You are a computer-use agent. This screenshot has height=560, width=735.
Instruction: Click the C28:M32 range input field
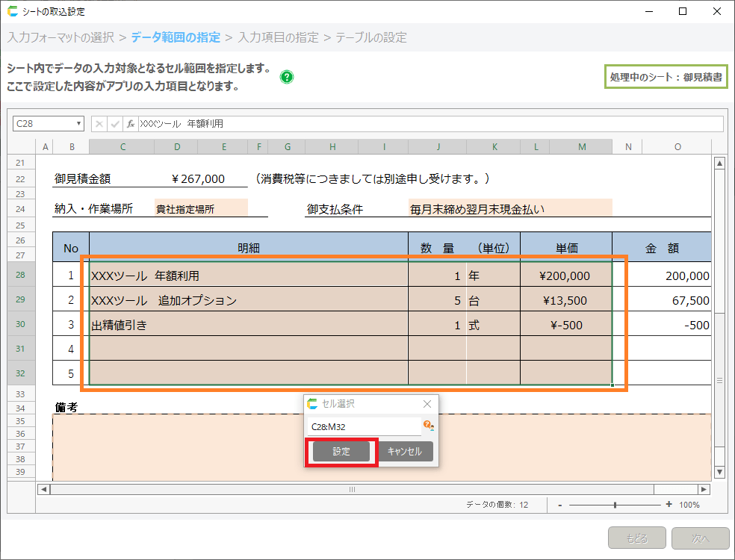[x=364, y=426]
